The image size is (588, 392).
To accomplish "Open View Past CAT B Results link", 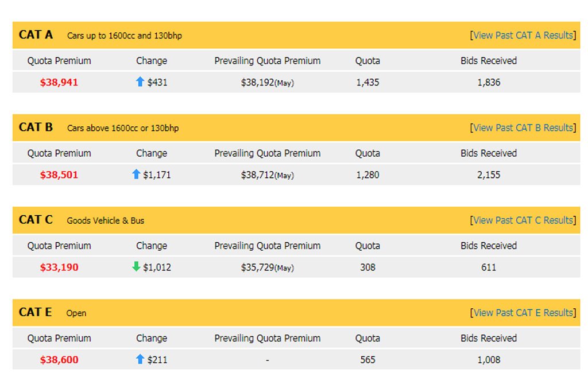I will coord(523,128).
